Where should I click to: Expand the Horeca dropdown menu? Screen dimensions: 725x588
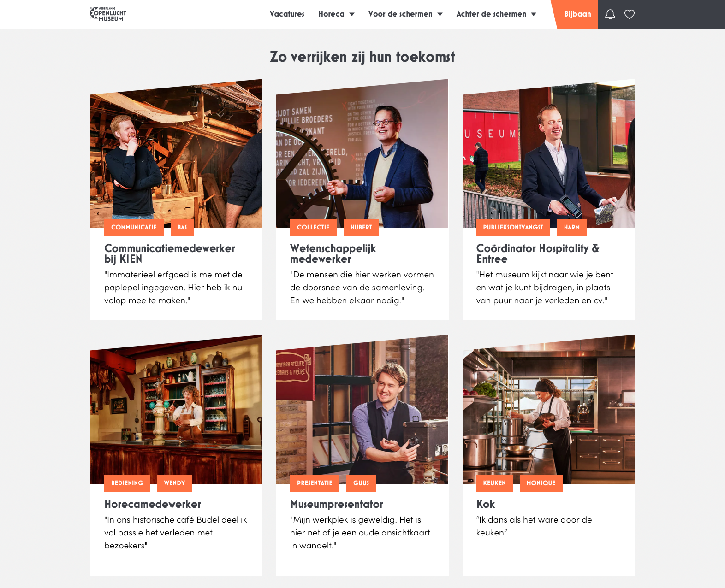tap(336, 14)
